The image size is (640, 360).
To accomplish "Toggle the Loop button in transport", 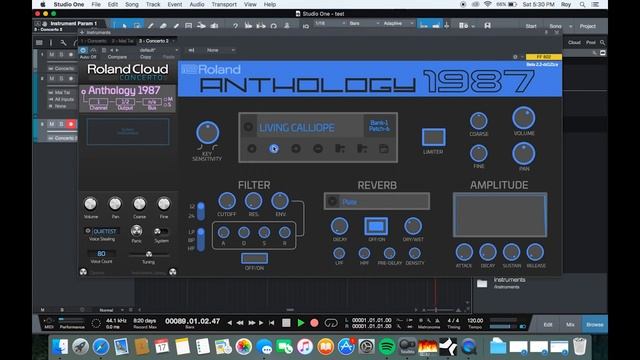I will click(331, 323).
